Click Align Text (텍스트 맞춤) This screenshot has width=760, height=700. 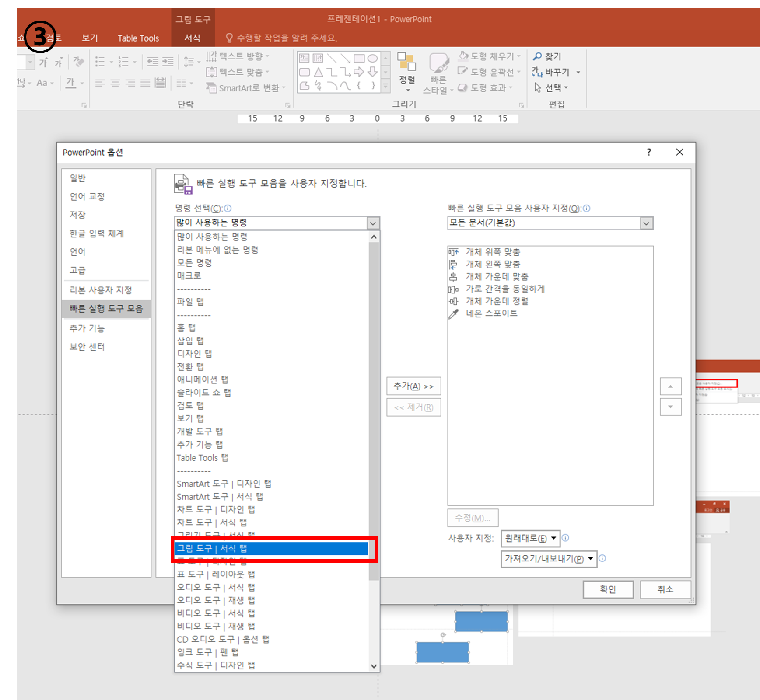coord(238,72)
